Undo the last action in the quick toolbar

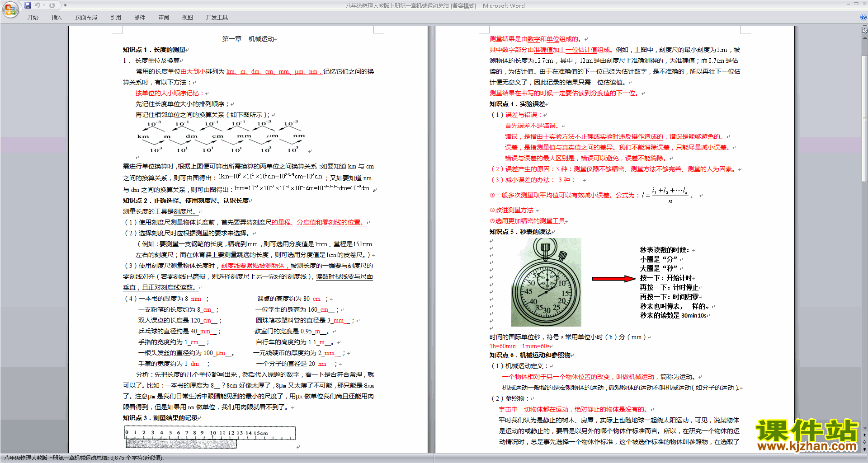38,5
